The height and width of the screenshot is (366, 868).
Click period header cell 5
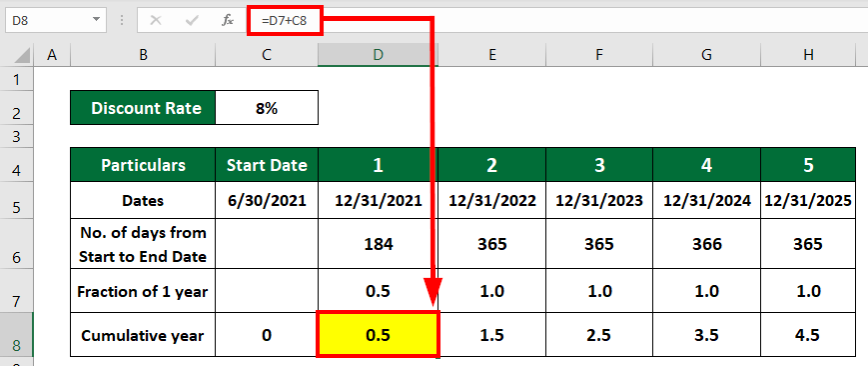(x=809, y=165)
